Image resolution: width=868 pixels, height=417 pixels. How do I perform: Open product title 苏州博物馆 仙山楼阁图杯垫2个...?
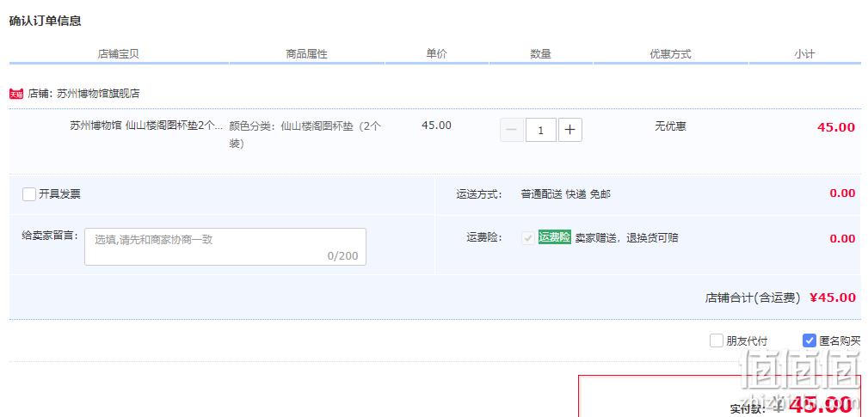click(x=146, y=126)
